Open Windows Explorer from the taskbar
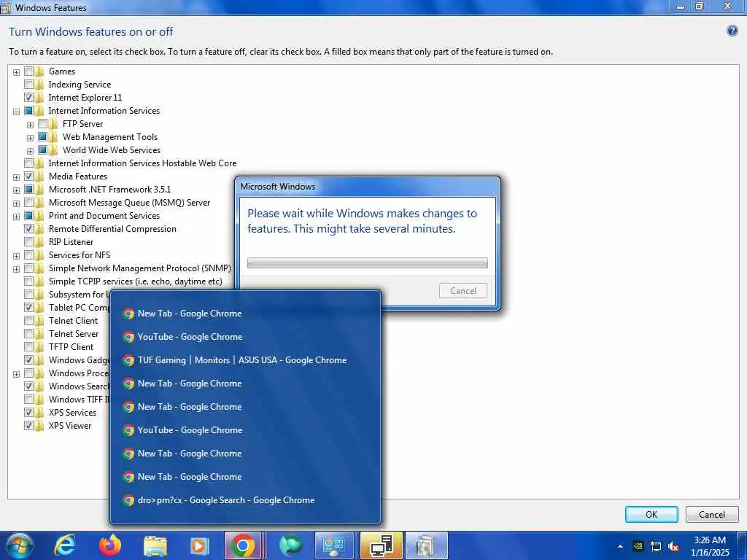The image size is (747, 560). point(155,546)
